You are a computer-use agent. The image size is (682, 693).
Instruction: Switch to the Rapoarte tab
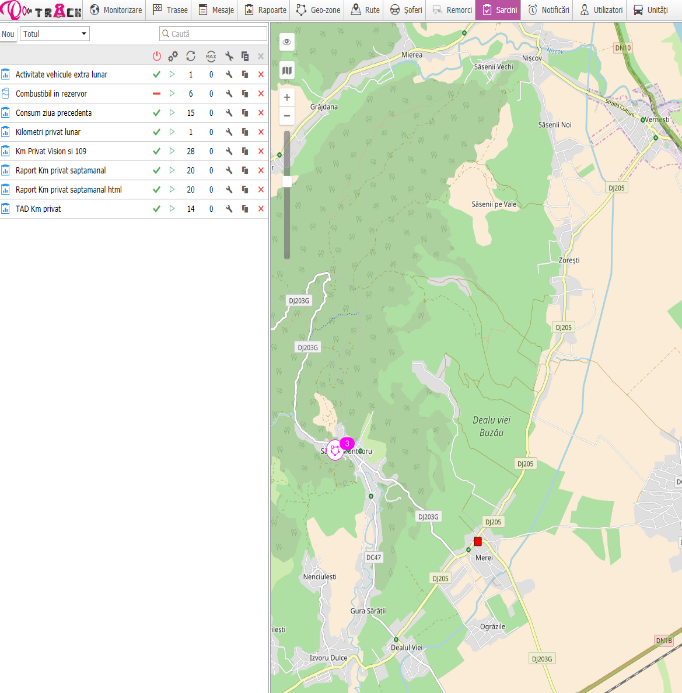(265, 10)
